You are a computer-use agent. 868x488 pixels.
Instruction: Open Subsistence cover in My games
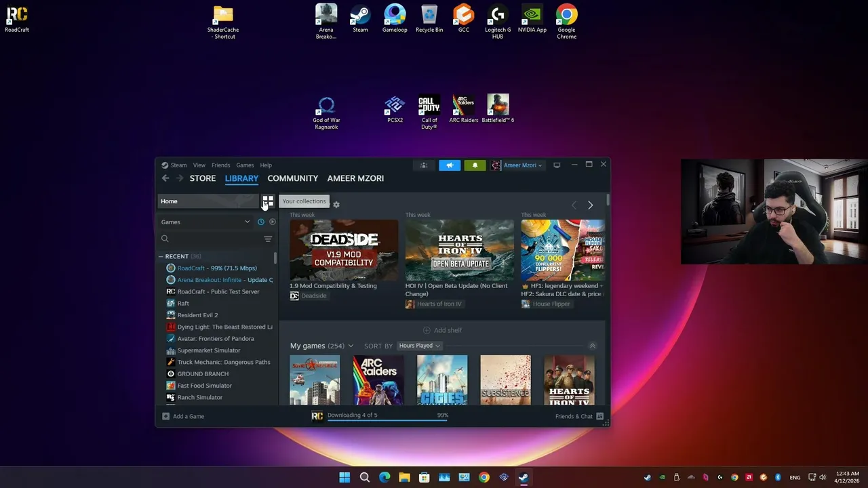pos(505,380)
